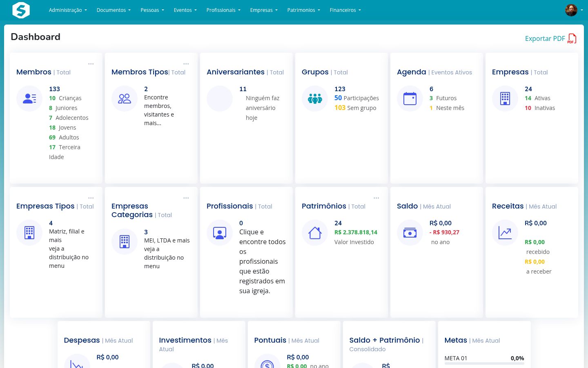This screenshot has width=588, height=368.
Task: Open the Metas card title
Action: [456, 340]
